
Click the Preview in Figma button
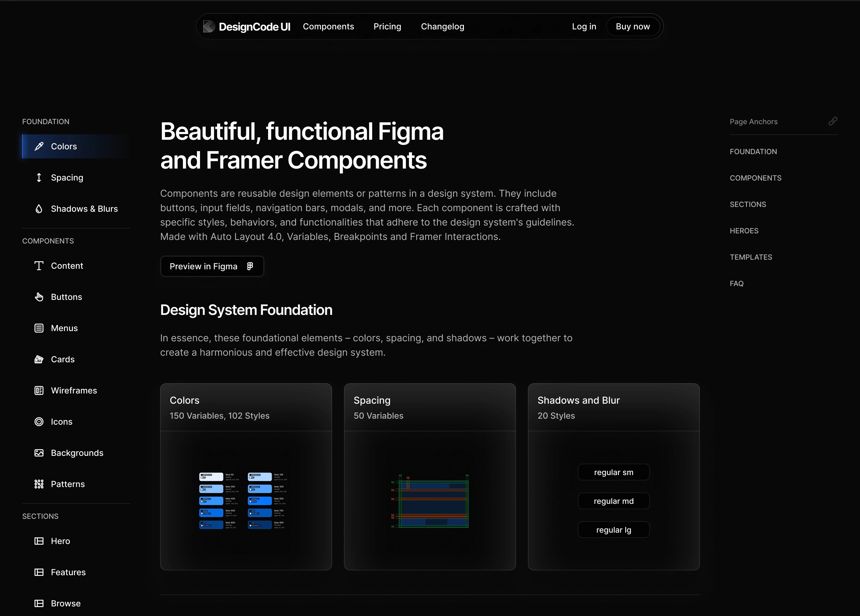pos(212,266)
